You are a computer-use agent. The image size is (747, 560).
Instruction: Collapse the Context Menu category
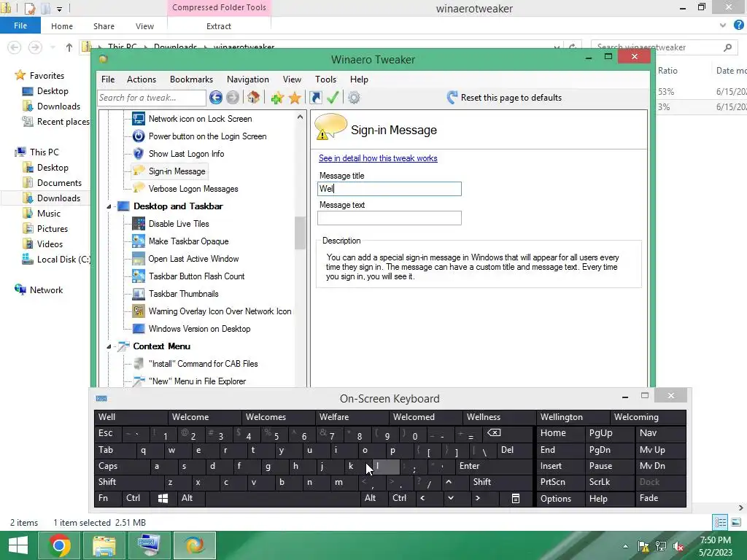point(109,346)
